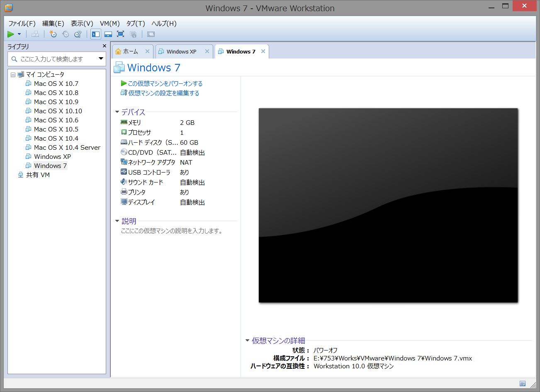
Task: Click the Windows 7 VM title icon
Action: click(119, 68)
